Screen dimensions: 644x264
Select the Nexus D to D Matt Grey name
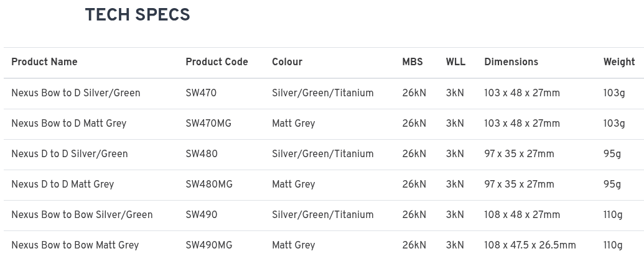click(x=62, y=184)
